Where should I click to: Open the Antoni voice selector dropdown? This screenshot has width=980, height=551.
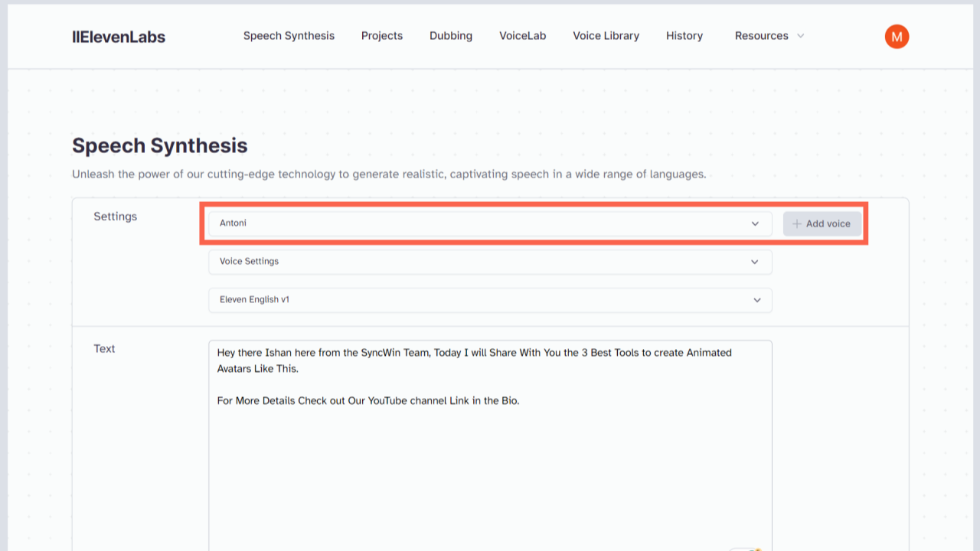[x=490, y=223]
